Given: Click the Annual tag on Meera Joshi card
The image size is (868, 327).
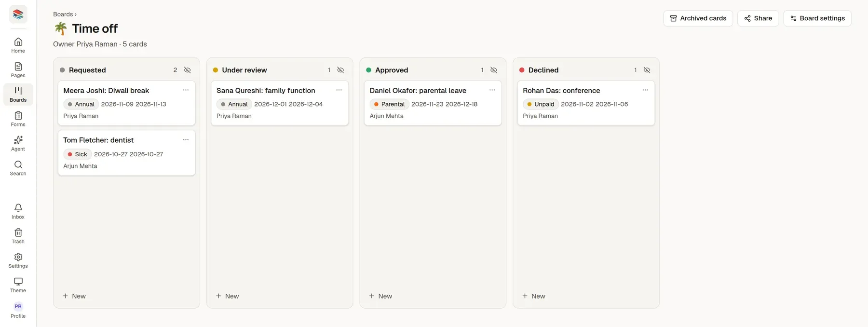Looking at the screenshot, I should point(81,104).
